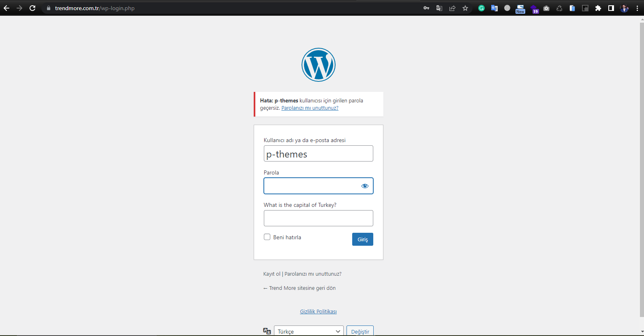Image resolution: width=644 pixels, height=336 pixels.
Task: Return to the Trend More site link
Action: (x=300, y=288)
